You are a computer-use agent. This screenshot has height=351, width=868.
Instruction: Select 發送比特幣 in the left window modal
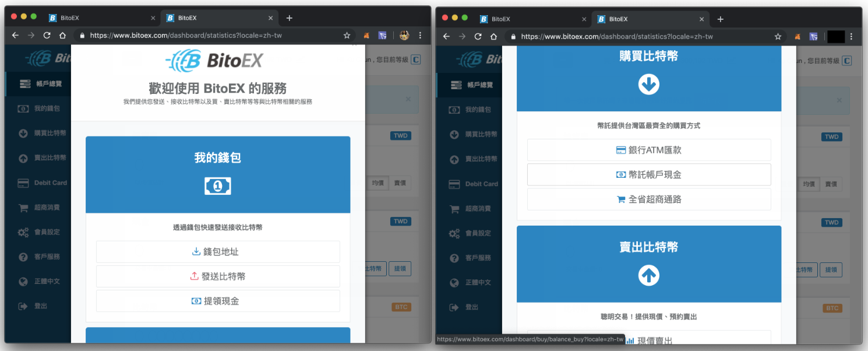click(x=218, y=276)
